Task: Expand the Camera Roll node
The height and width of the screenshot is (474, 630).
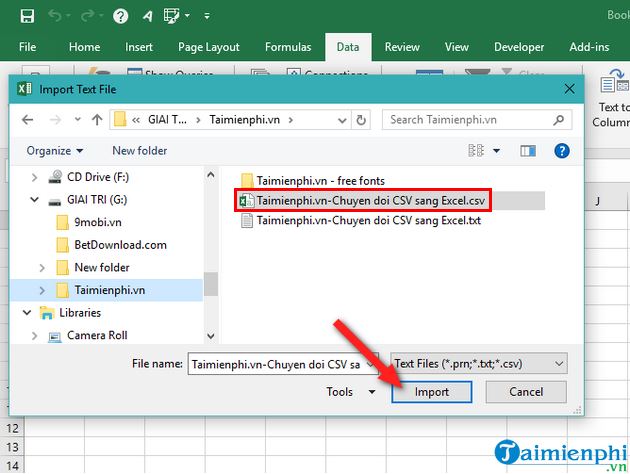Action: coord(35,335)
